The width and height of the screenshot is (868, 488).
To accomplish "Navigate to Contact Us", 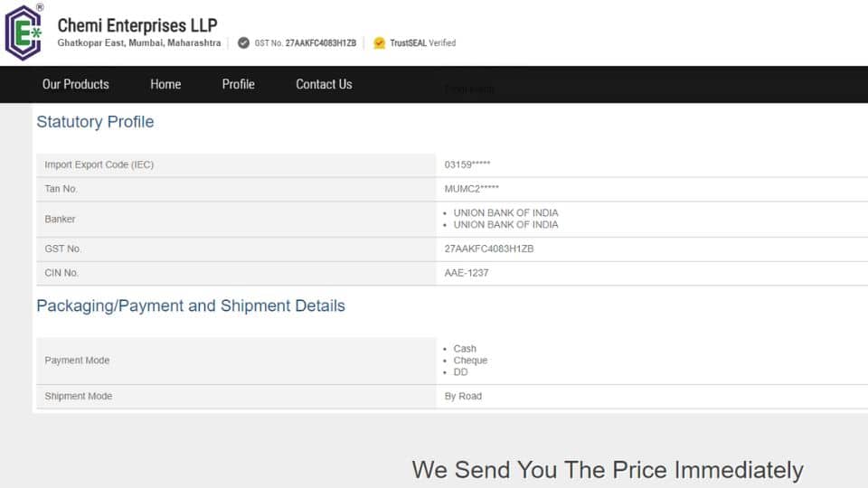I will (324, 84).
